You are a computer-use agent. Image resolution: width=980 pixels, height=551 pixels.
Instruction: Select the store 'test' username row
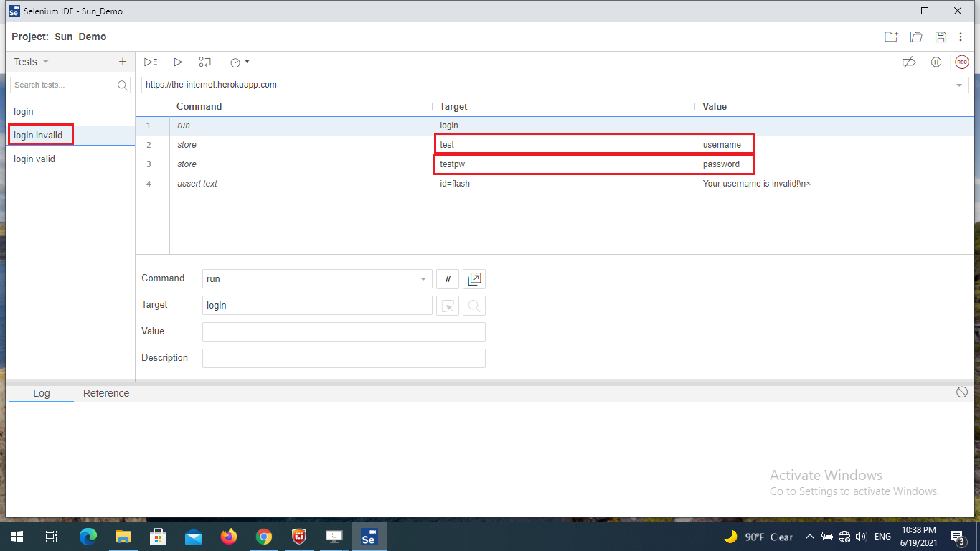click(555, 145)
